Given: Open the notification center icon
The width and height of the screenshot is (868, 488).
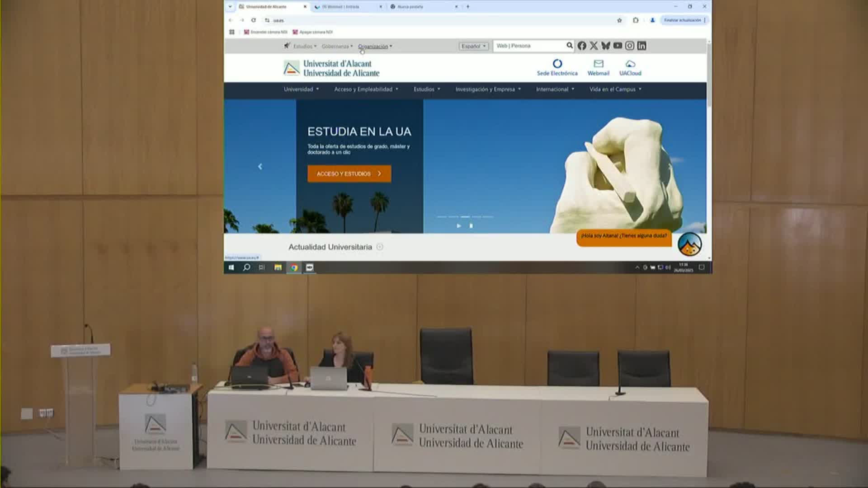Looking at the screenshot, I should (x=702, y=267).
